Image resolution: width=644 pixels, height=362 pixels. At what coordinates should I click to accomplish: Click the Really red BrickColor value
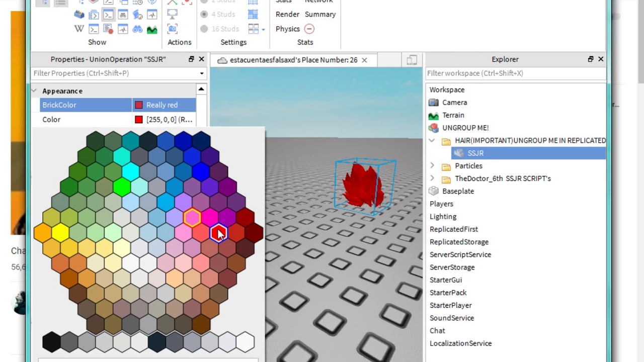pos(164,105)
